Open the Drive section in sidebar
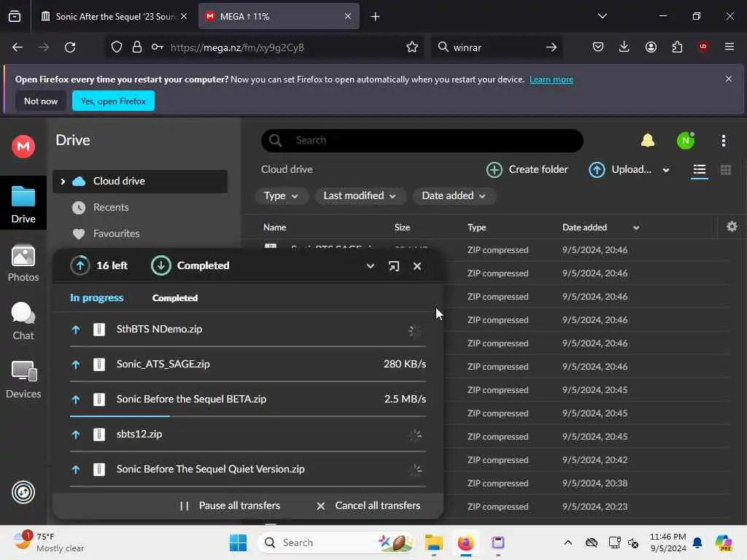Image resolution: width=747 pixels, height=560 pixels. click(x=23, y=204)
